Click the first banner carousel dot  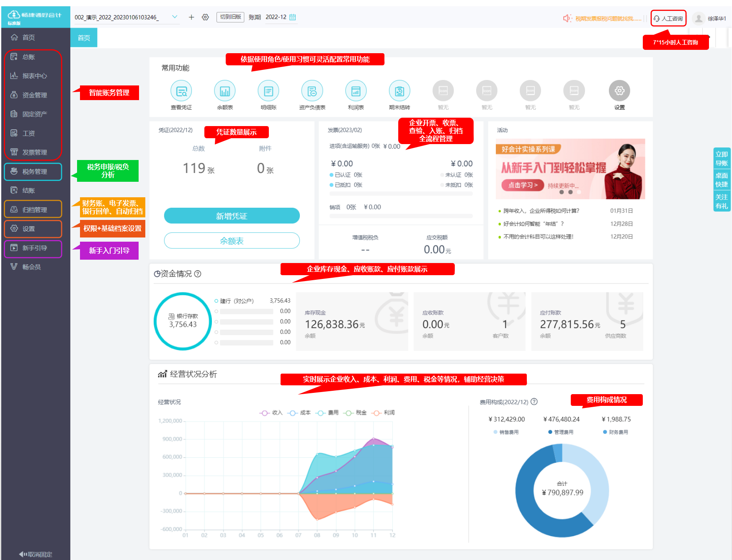(562, 192)
